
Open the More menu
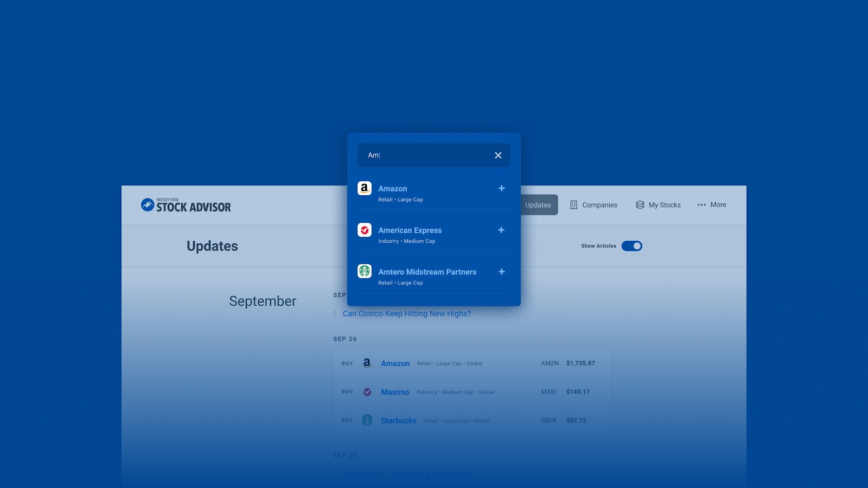[712, 205]
